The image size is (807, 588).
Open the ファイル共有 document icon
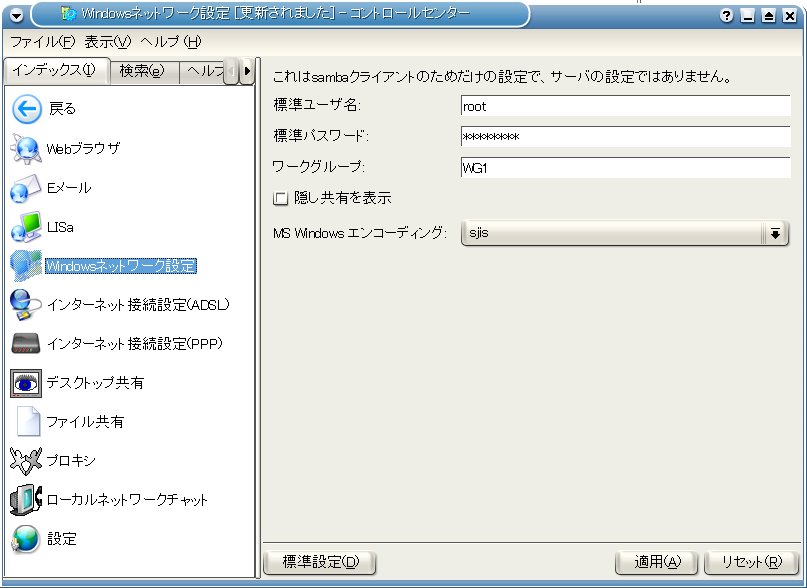28,422
